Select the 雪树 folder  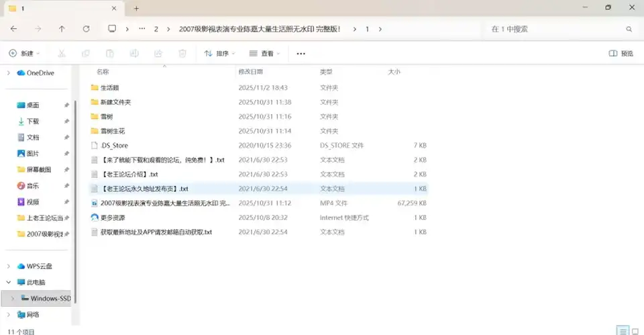tap(259, 117)
